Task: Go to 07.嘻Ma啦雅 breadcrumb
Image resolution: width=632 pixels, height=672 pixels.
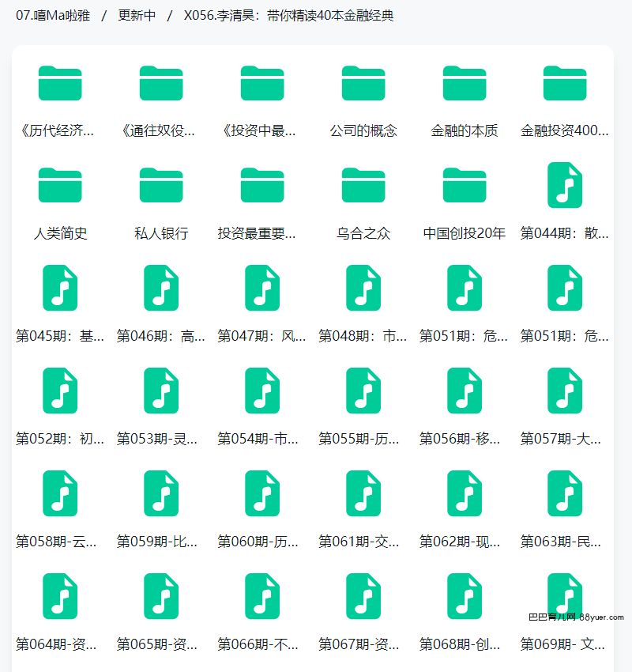Action: click(53, 16)
